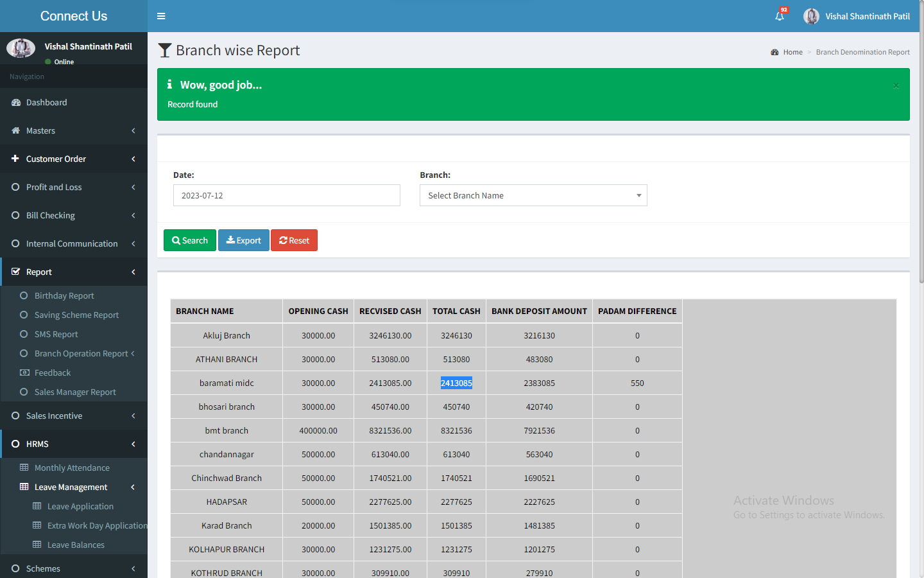Viewport: 924px width, 578px height.
Task: Expand the Sales Incentive chevron
Action: pos(133,416)
